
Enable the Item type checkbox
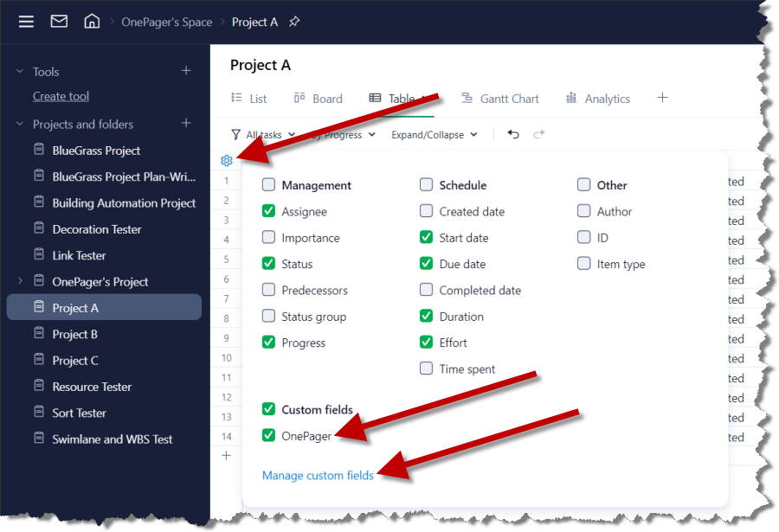coord(583,264)
